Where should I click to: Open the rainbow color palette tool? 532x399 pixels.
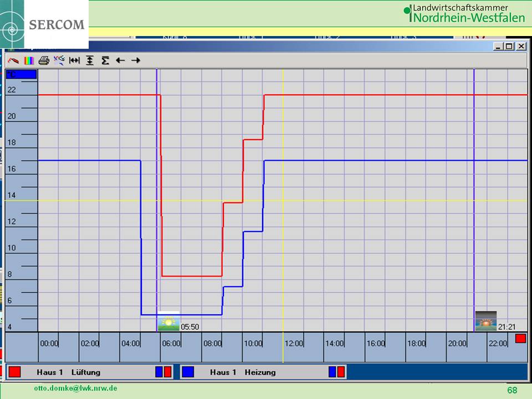29,60
